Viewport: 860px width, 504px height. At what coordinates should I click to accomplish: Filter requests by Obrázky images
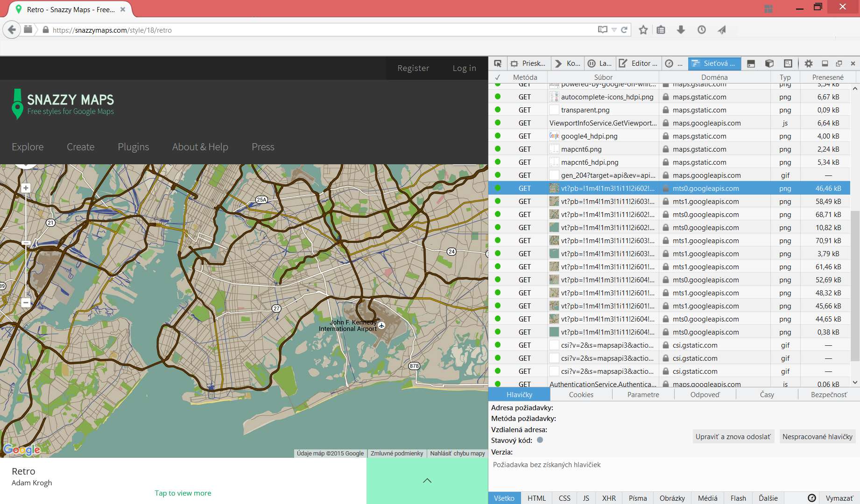click(x=672, y=498)
